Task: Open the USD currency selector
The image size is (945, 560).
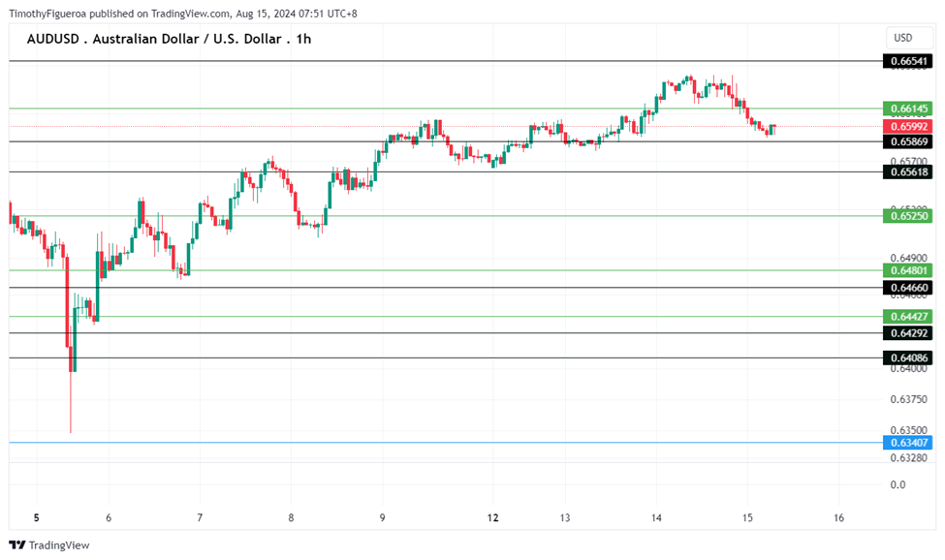Action: 903,38
